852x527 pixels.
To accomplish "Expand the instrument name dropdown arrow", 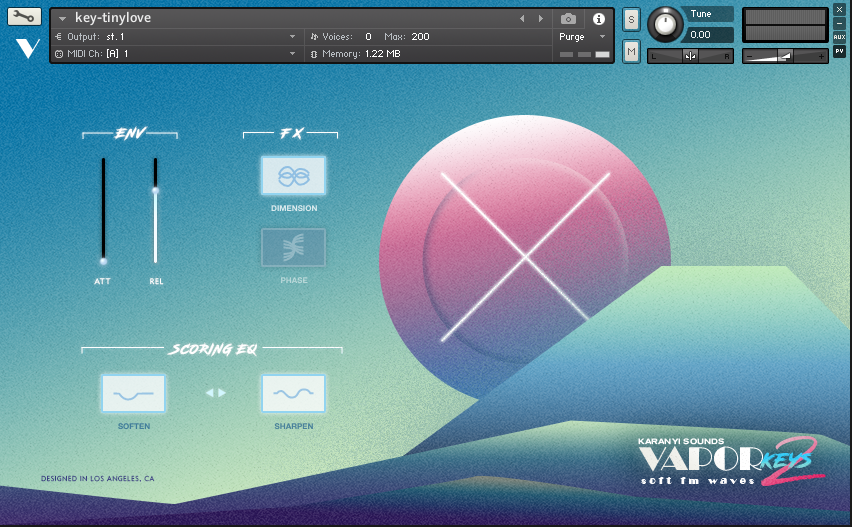I will point(62,18).
